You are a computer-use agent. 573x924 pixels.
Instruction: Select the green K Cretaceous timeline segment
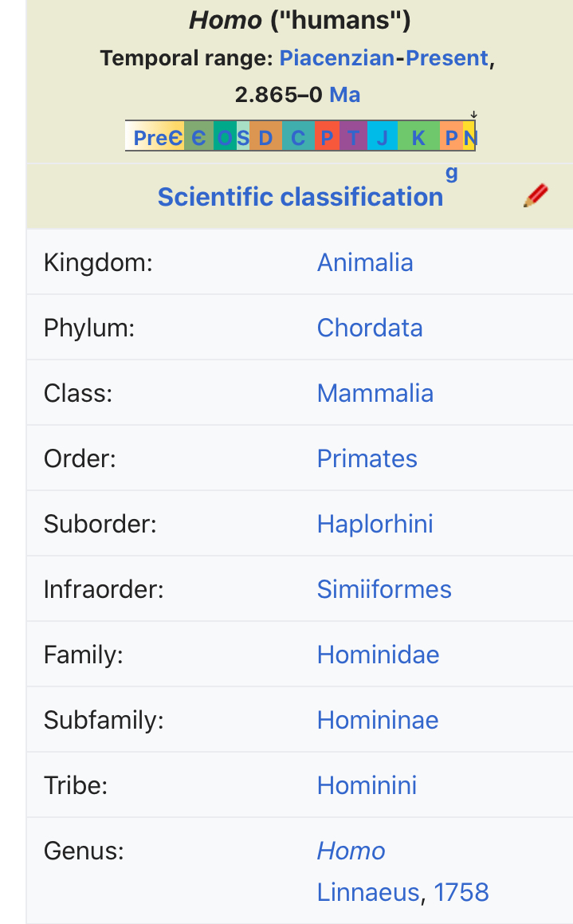coord(418,137)
